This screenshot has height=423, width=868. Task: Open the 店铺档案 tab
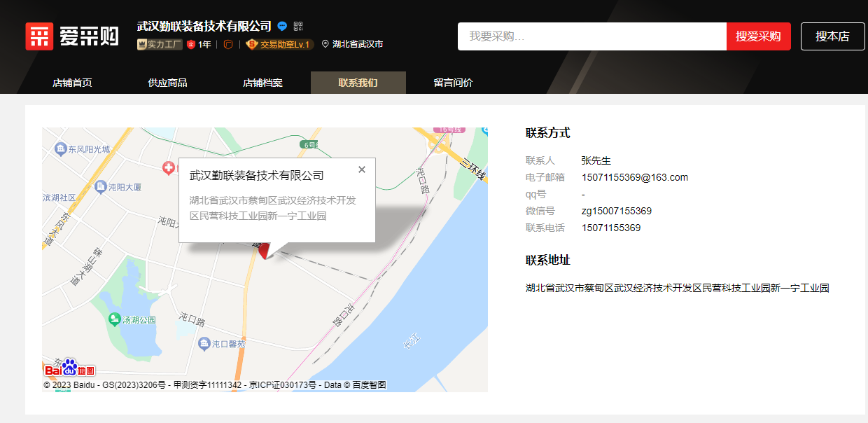coord(262,82)
